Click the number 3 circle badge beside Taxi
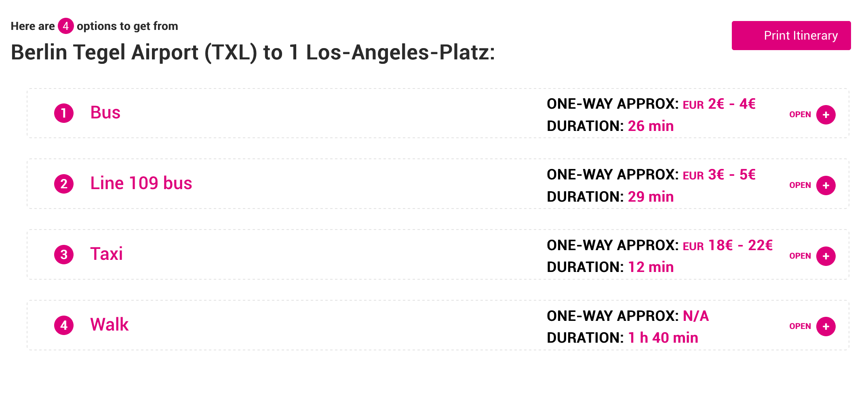Screen dimensions: 868x413 (64, 255)
